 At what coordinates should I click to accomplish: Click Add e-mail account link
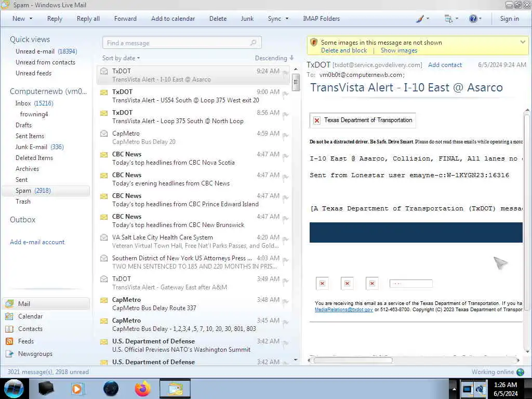[37, 242]
